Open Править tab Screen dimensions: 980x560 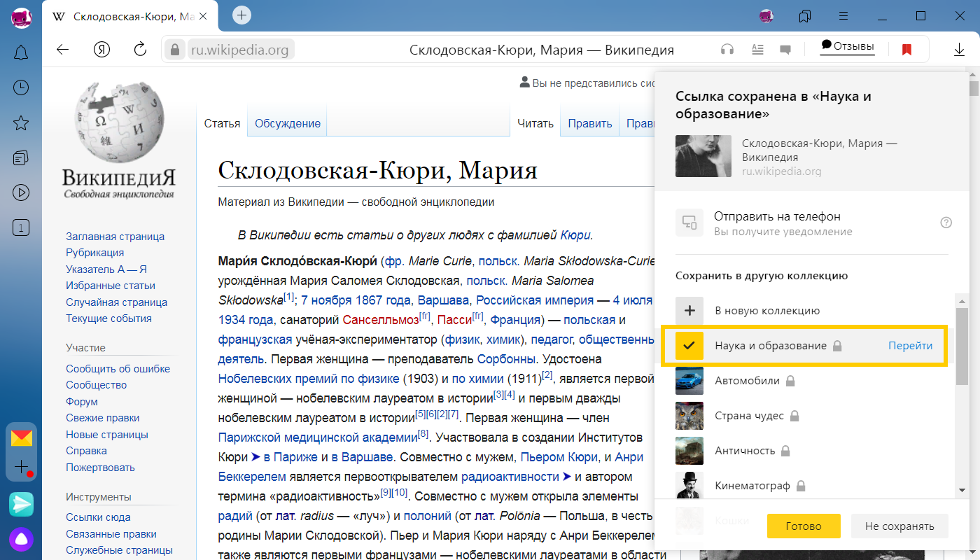pos(590,123)
